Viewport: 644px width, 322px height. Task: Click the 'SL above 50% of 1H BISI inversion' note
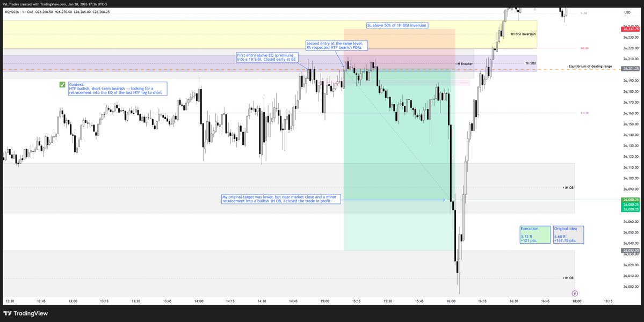point(397,25)
